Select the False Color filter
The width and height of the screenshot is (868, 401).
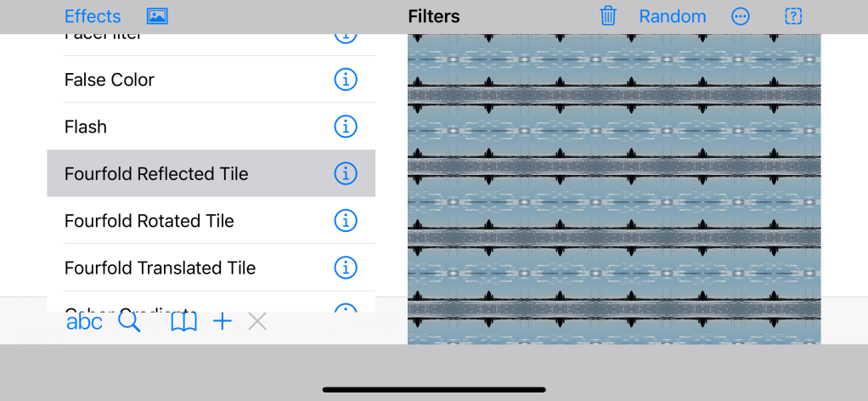pos(110,80)
